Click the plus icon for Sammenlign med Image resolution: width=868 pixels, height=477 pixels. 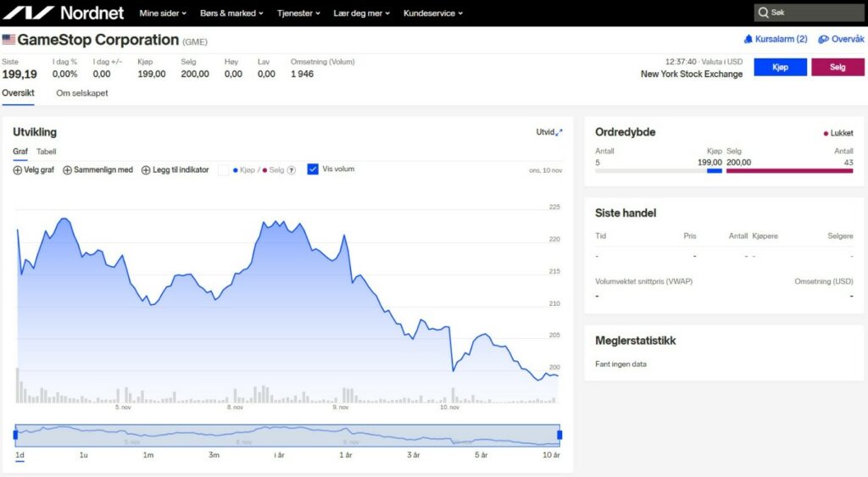(x=67, y=170)
